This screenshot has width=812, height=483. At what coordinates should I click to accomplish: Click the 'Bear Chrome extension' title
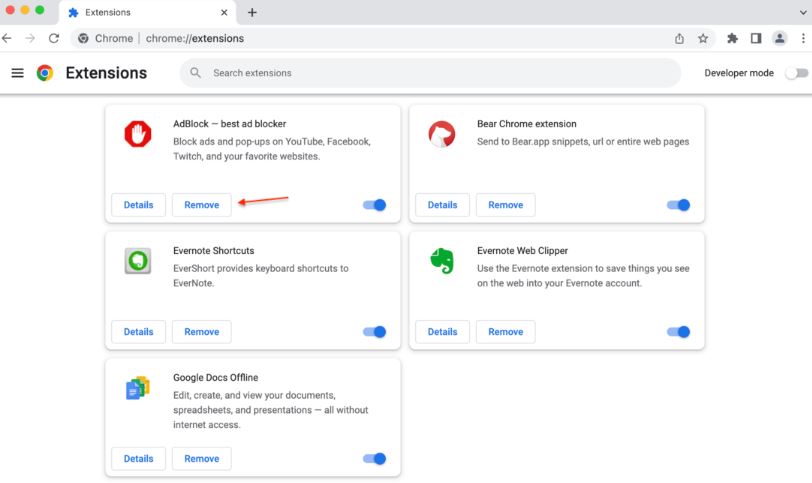pyautogui.click(x=527, y=124)
